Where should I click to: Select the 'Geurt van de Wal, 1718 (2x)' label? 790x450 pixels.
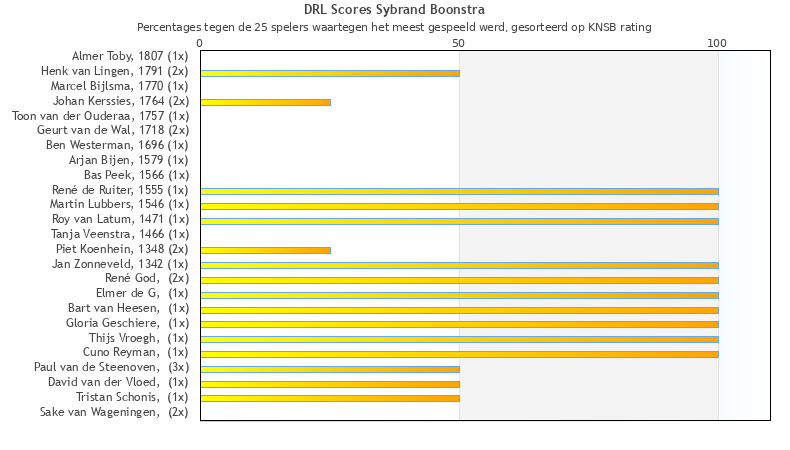point(112,131)
